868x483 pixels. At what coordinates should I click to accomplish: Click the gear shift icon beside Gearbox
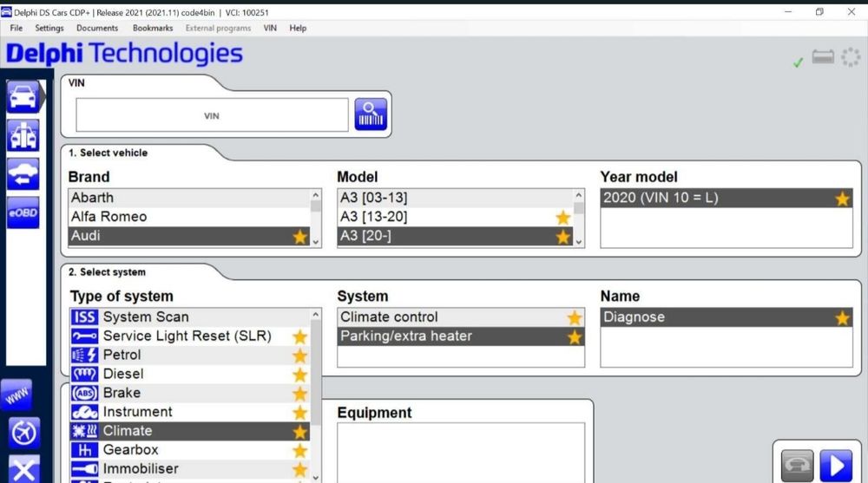[85, 450]
